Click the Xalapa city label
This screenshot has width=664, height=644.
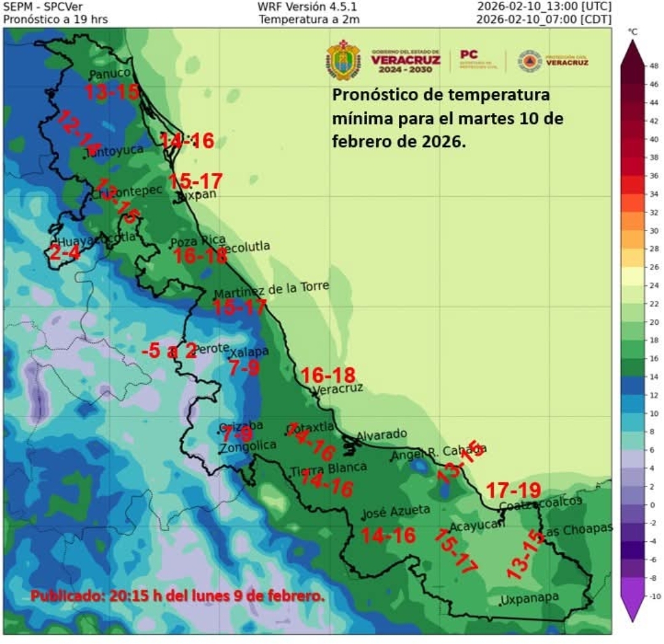(x=249, y=352)
